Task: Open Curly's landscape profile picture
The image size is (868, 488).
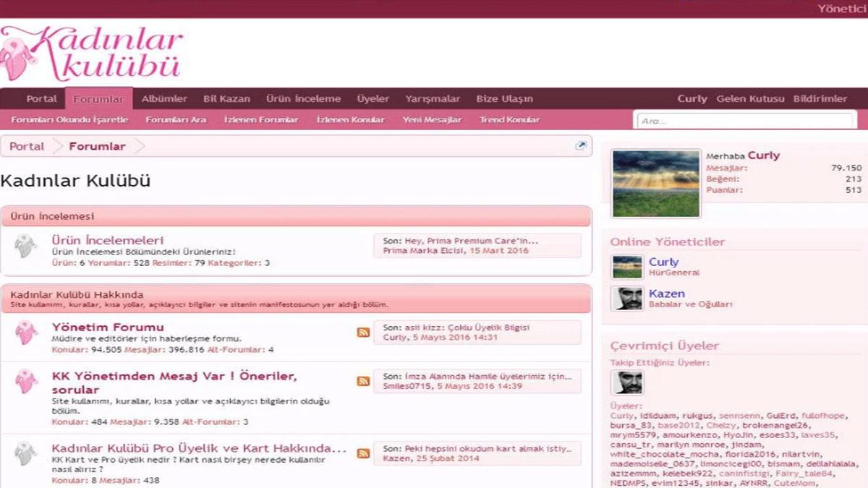Action: point(657,184)
